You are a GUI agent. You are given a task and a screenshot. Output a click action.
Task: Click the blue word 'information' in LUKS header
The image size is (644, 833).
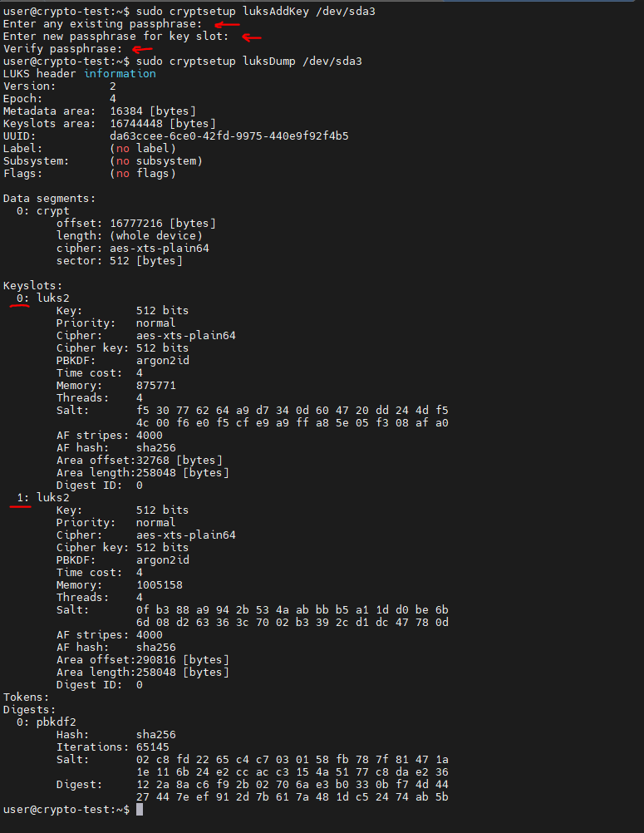[120, 74]
